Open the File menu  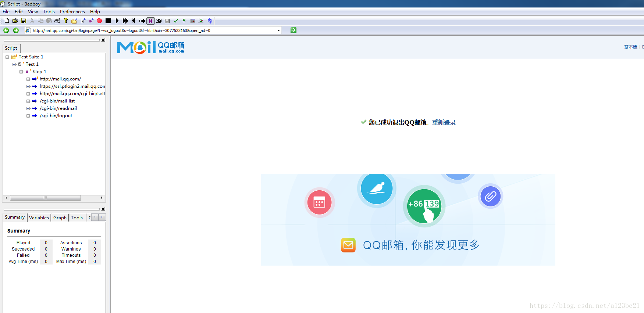click(x=6, y=12)
